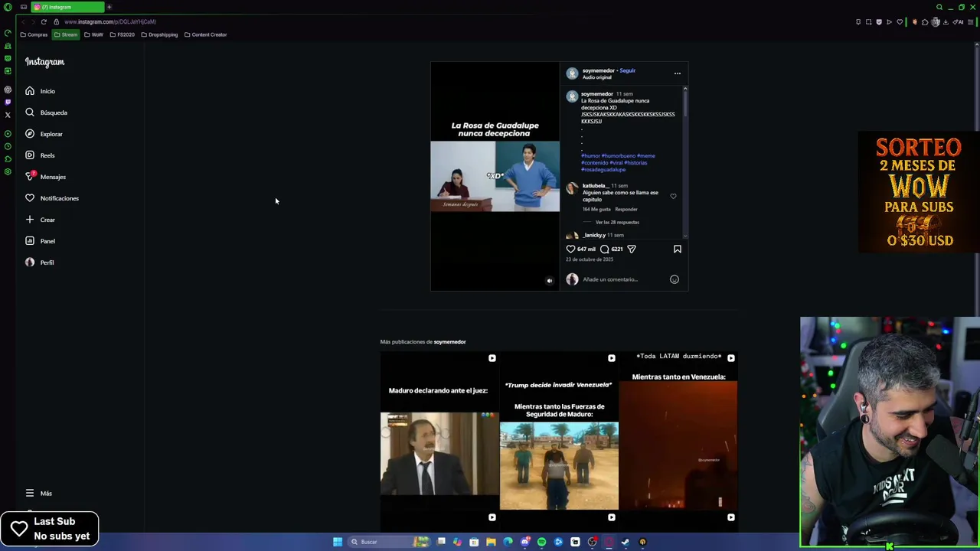Share the post with the send icon
Image resolution: width=980 pixels, height=551 pixels.
pos(632,249)
